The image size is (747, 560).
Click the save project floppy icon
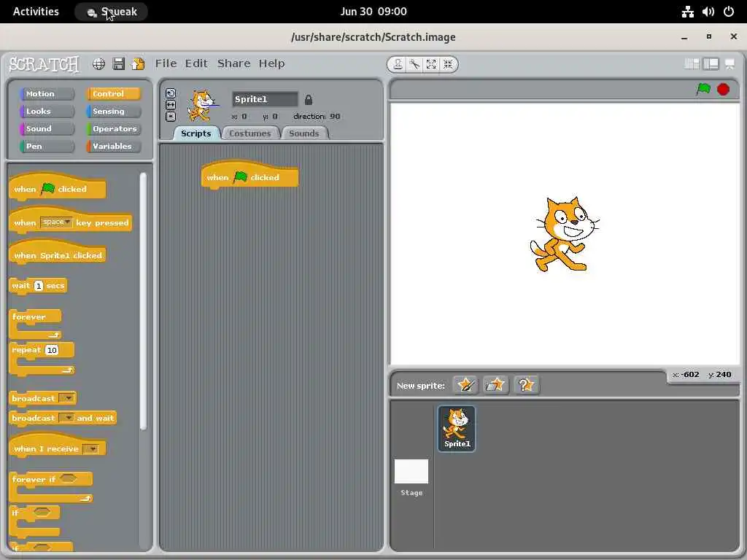119,64
